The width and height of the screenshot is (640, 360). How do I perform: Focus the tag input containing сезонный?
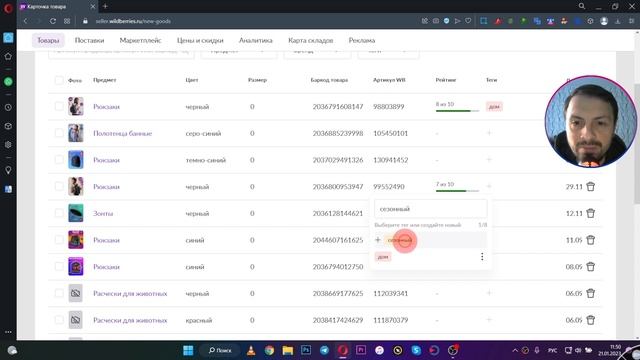(431, 209)
